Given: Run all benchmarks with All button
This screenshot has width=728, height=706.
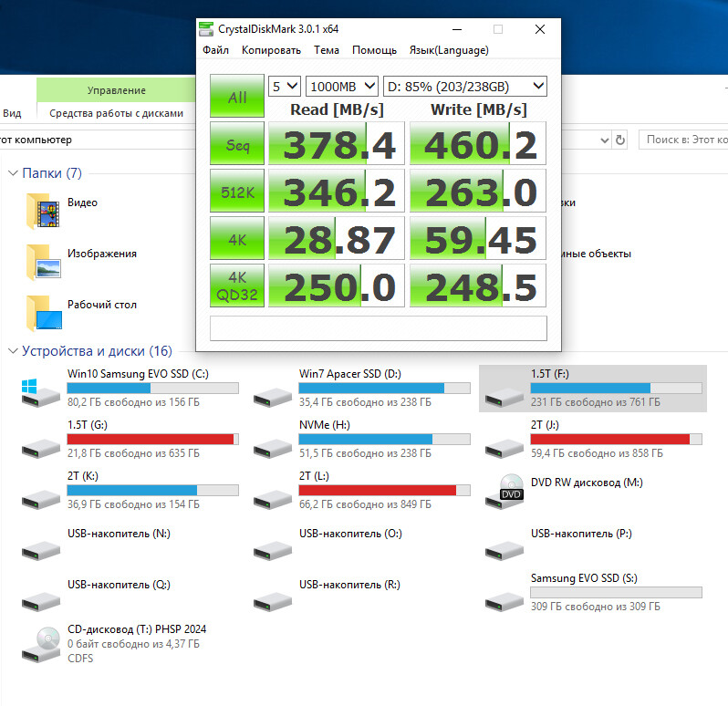Looking at the screenshot, I should 237,96.
